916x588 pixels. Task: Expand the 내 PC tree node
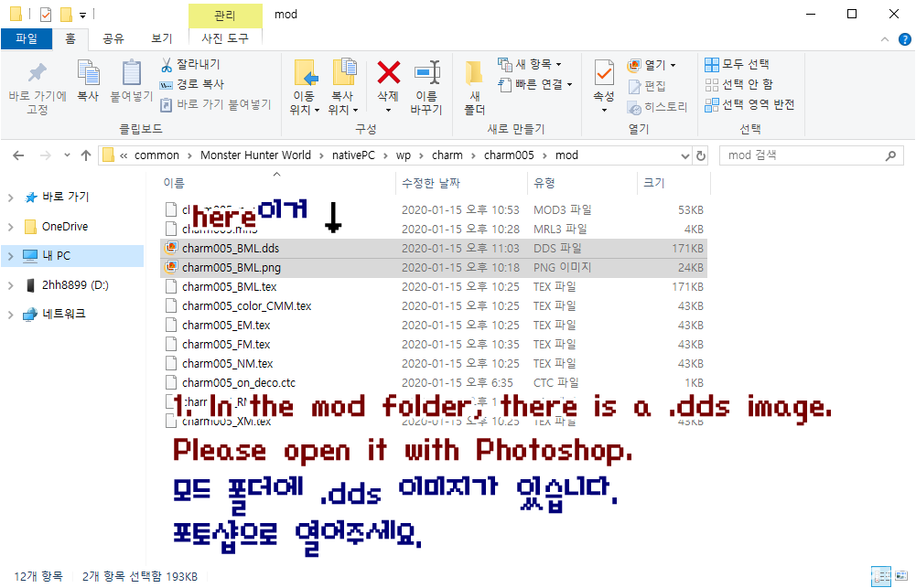pos(11,256)
